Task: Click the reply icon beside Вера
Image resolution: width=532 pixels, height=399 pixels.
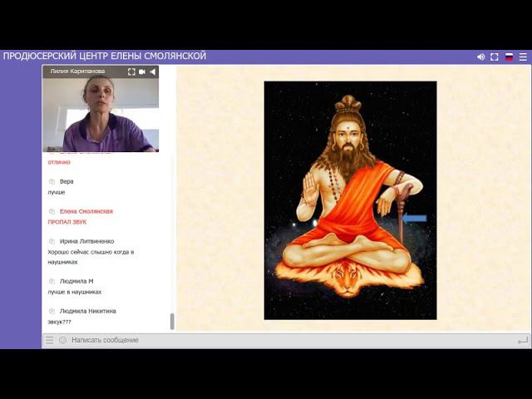Action: 52,181
